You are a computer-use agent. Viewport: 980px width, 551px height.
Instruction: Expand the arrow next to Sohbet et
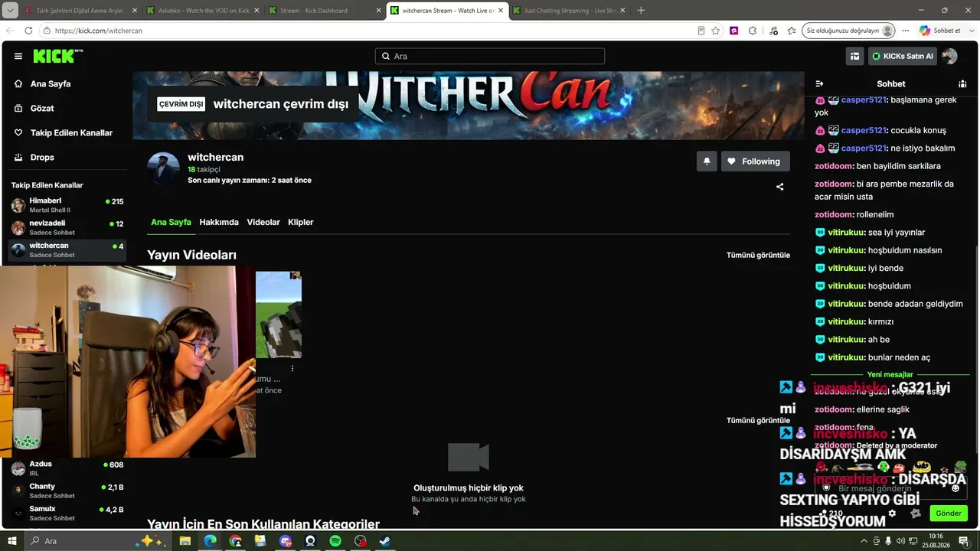point(970,31)
